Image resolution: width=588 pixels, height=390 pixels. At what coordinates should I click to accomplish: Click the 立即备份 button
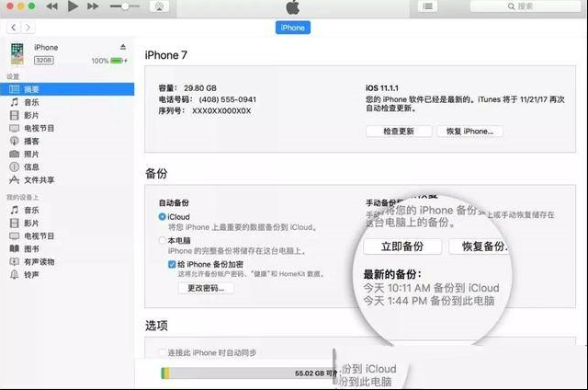point(402,247)
